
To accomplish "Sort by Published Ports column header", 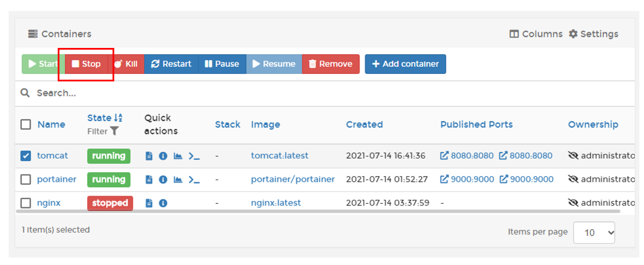I will 477,125.
